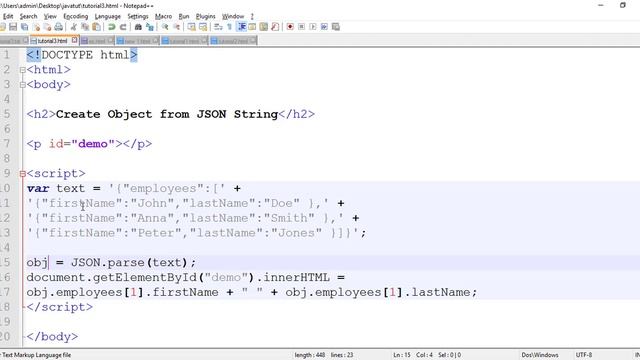The height and width of the screenshot is (360, 640).
Task: Click Run Macro Multiple Times icon
Action: pos(324,27)
